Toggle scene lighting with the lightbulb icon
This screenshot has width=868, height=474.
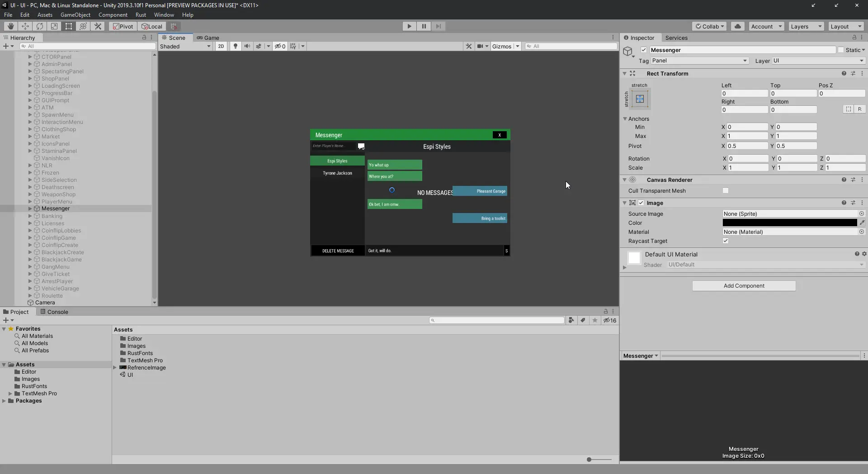pos(235,46)
